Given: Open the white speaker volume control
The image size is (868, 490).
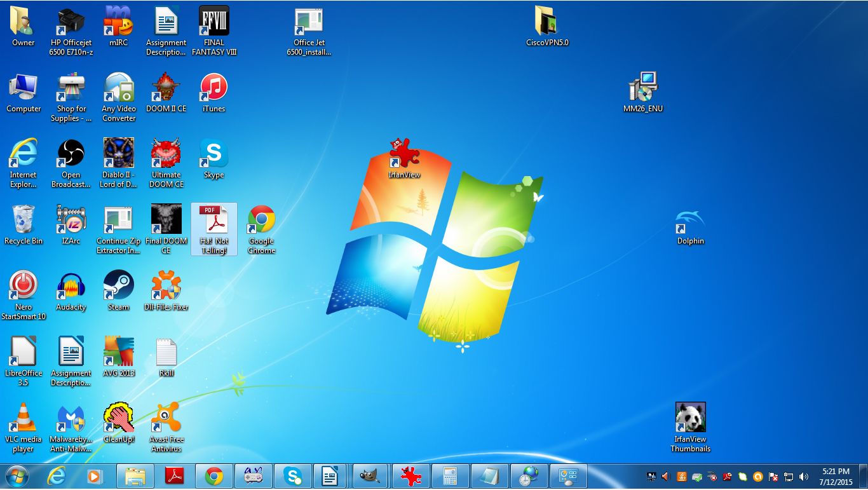Looking at the screenshot, I should point(804,476).
